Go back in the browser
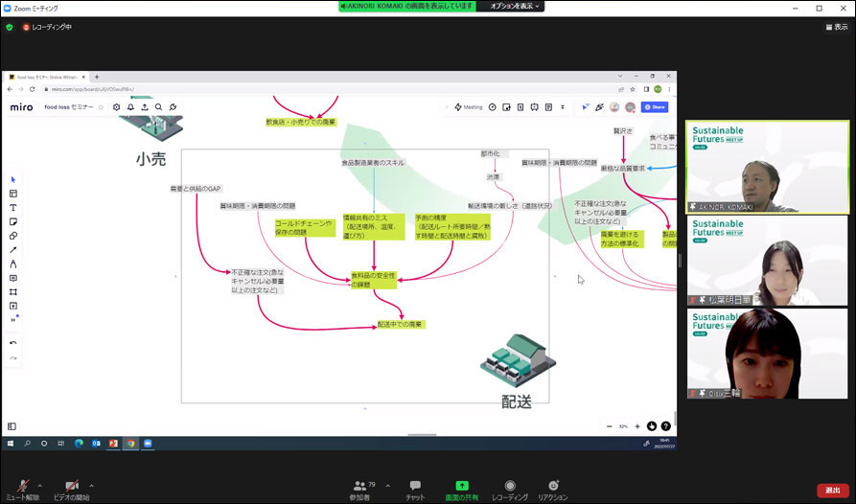Screen dimensions: 856x504 point(10,89)
